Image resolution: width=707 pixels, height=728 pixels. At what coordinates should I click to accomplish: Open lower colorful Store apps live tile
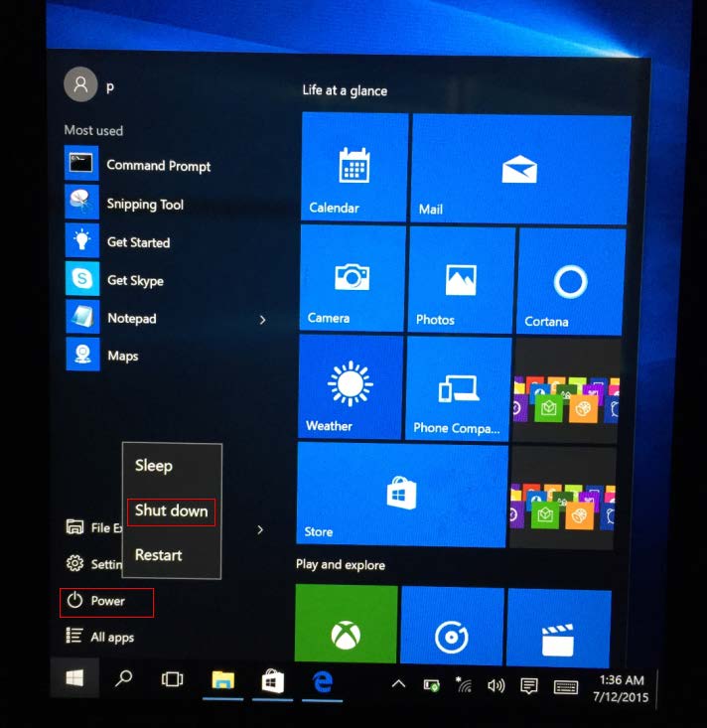coord(563,498)
